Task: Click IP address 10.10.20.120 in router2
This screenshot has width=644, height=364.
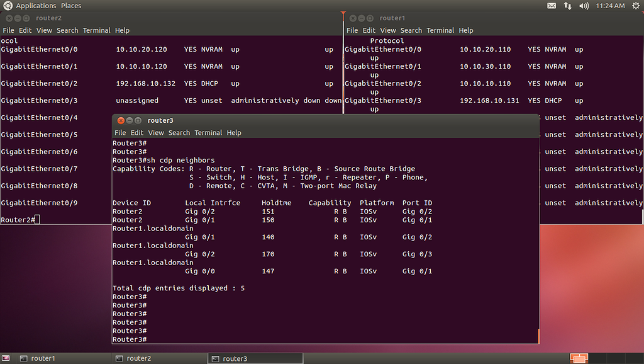Action: coord(142,49)
